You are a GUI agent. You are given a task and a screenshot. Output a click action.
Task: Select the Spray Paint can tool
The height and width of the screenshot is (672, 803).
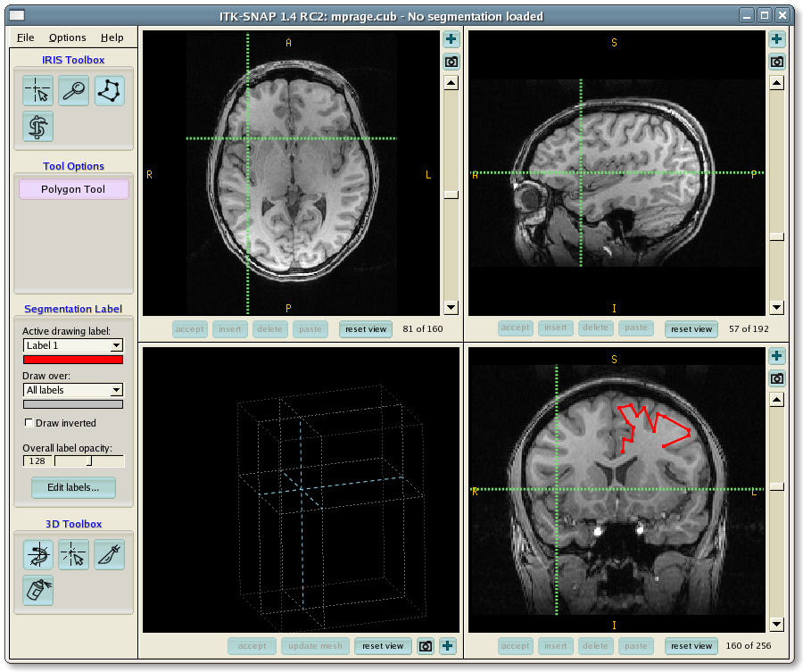click(38, 590)
